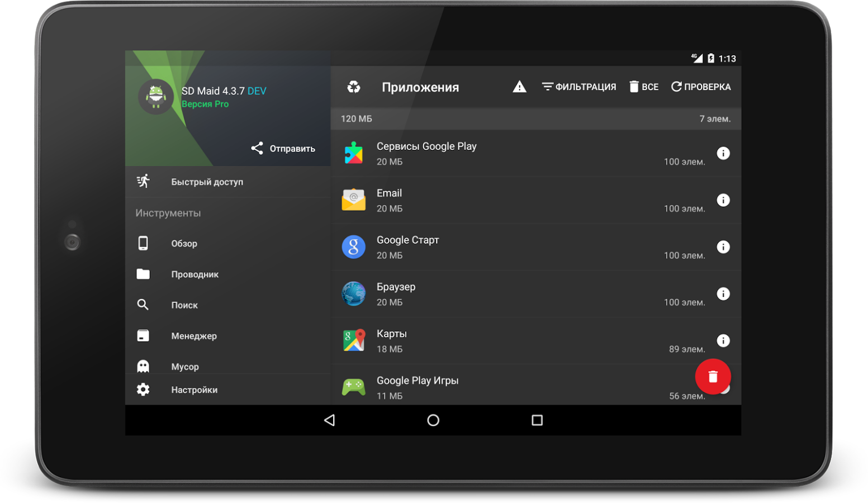The image size is (868, 503).
Task: Click the share icon beside Отправить
Action: pyautogui.click(x=257, y=148)
